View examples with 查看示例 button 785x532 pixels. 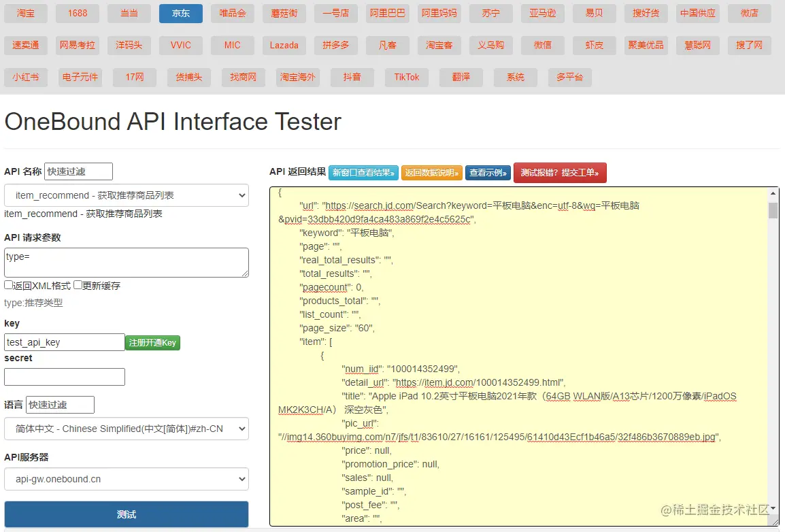tap(488, 173)
